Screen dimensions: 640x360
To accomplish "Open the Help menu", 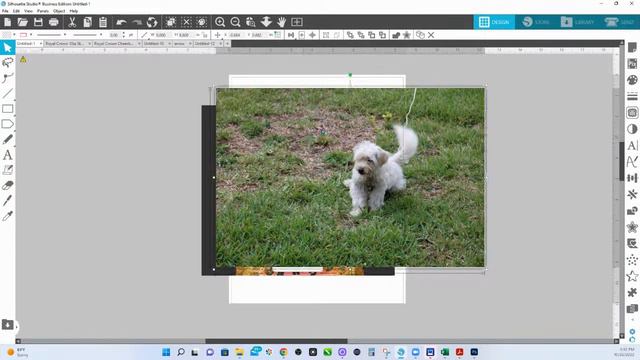I will [74, 11].
